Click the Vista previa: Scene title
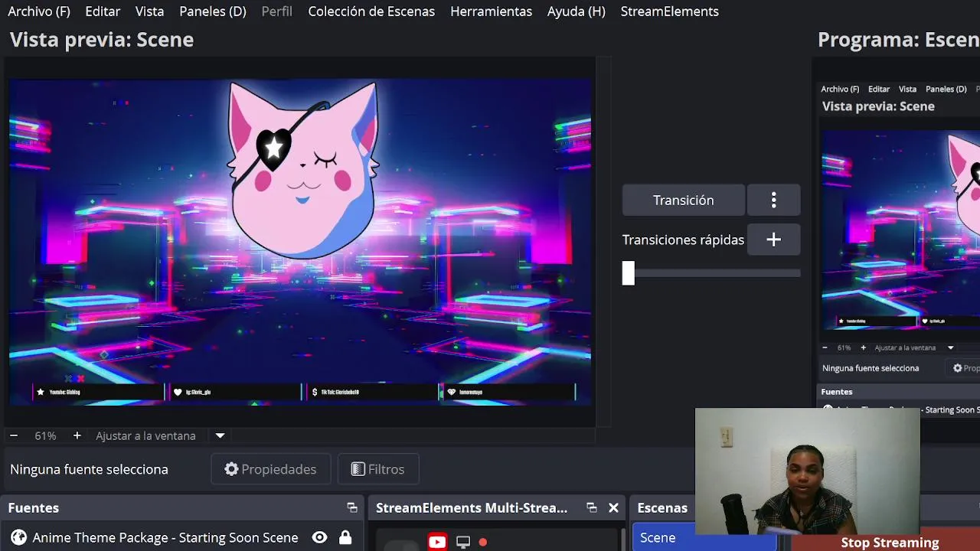 point(102,40)
